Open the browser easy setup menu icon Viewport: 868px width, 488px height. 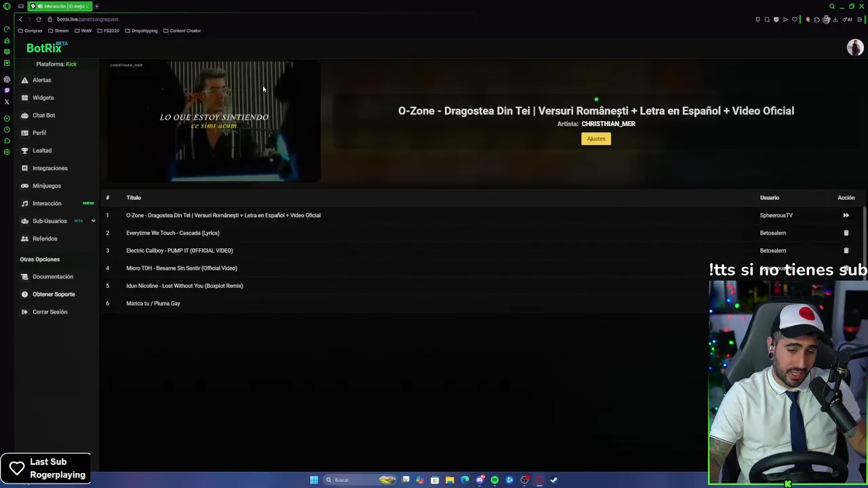(859, 20)
